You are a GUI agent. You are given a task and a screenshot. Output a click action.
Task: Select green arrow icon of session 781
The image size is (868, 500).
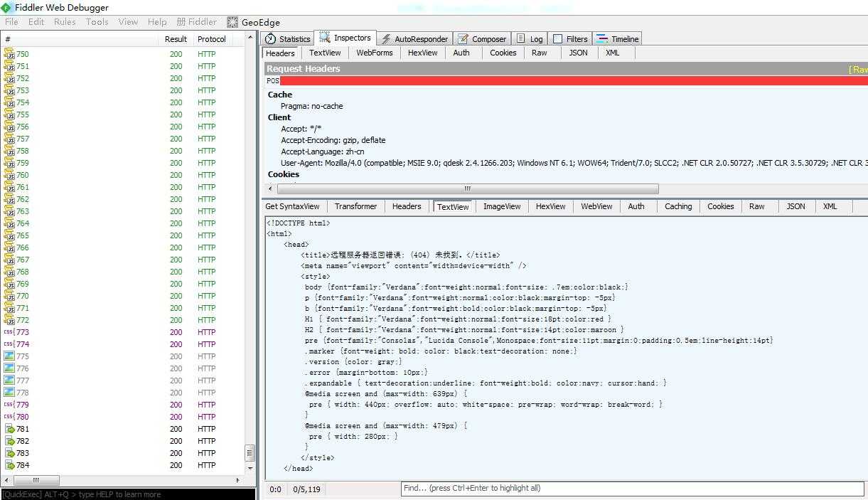(10, 429)
